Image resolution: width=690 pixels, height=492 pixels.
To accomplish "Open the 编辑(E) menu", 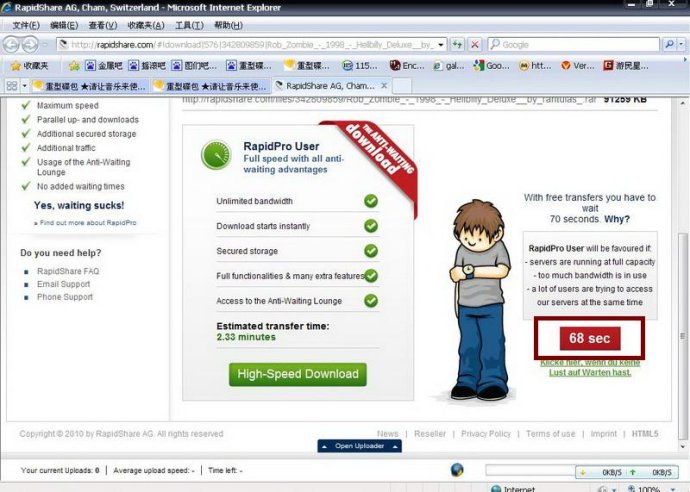I will (64, 25).
